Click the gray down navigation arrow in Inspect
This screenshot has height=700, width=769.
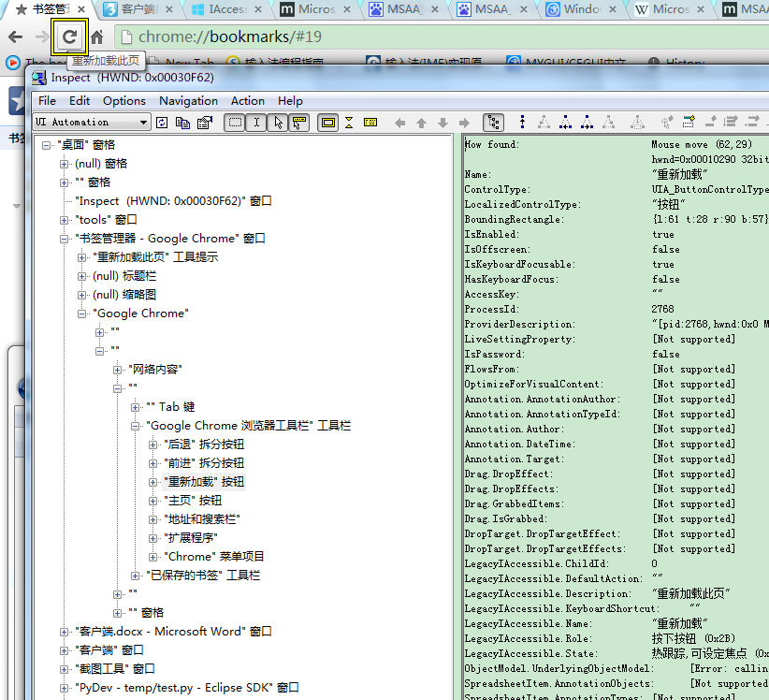443,124
